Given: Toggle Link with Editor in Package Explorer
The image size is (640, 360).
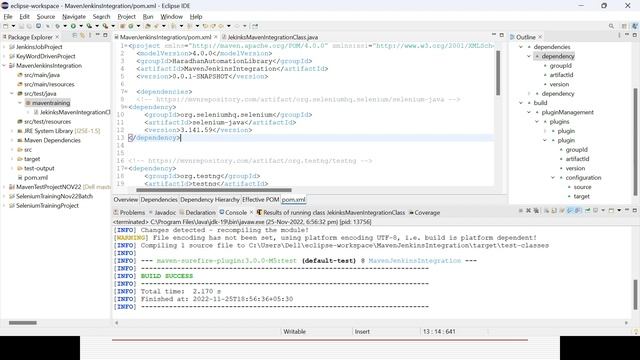Looking at the screenshot, I should [x=82, y=36].
